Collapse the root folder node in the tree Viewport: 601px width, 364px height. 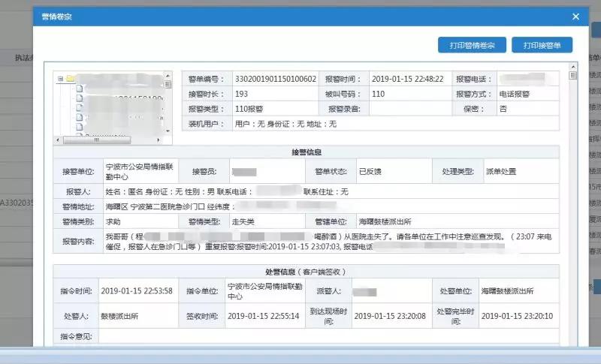coord(60,79)
